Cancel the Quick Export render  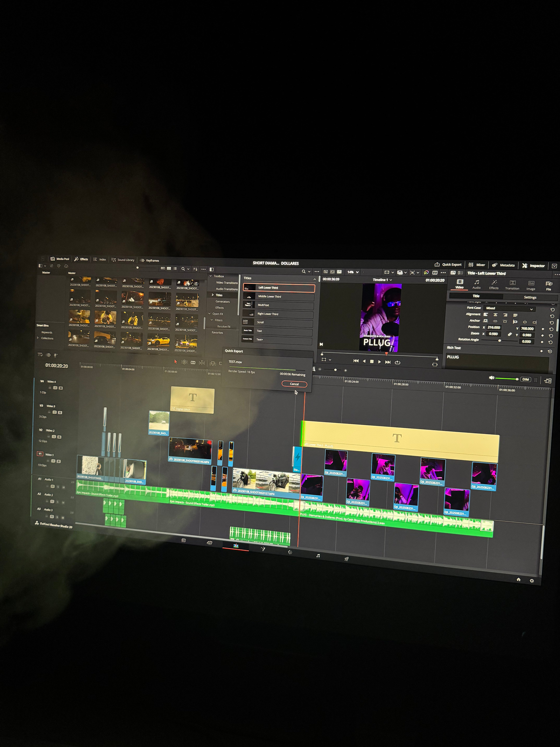pyautogui.click(x=294, y=384)
